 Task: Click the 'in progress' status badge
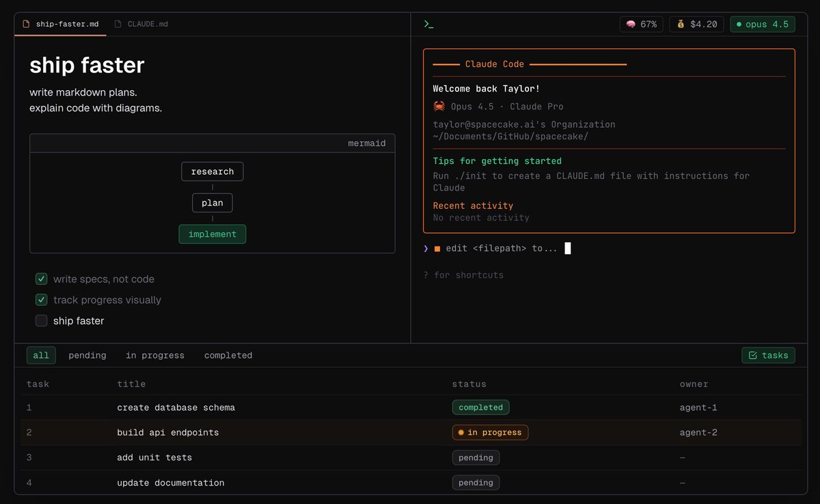(490, 432)
